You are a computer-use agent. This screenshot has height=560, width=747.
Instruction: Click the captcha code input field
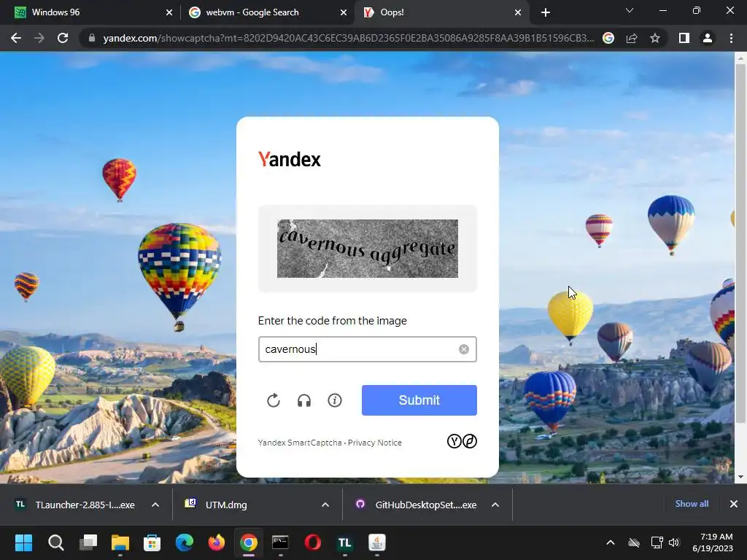coord(368,349)
